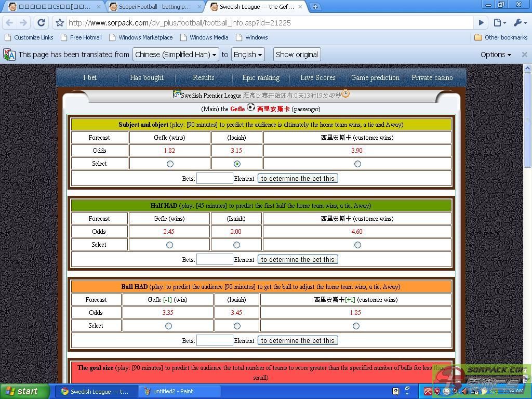Select the tie radio under Half HAD
The image size is (532, 399).
(x=236, y=245)
